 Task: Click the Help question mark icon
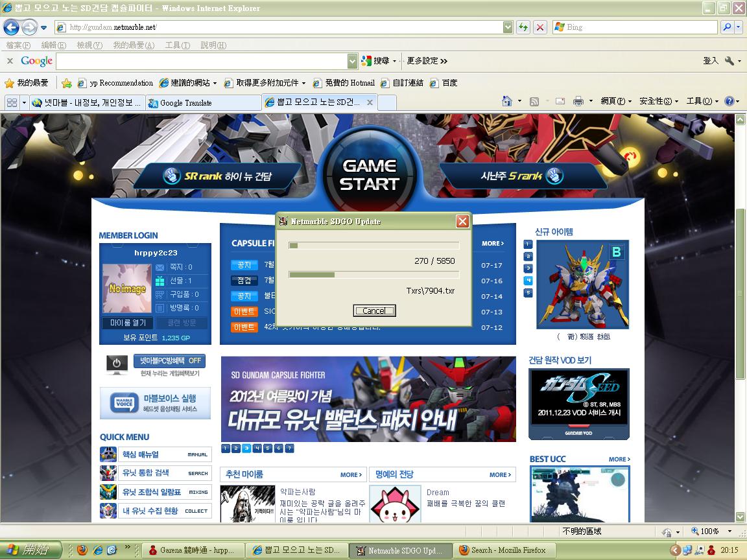pyautogui.click(x=729, y=101)
